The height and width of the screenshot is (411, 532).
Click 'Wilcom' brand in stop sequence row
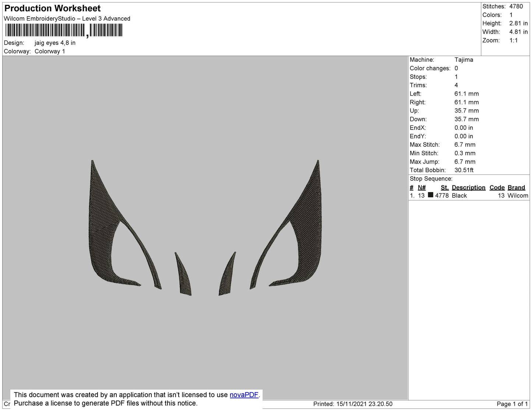tap(518, 196)
